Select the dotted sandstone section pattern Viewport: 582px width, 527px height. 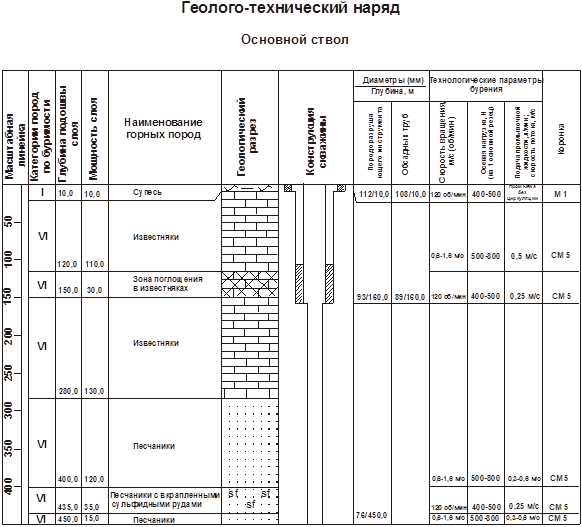click(250, 443)
